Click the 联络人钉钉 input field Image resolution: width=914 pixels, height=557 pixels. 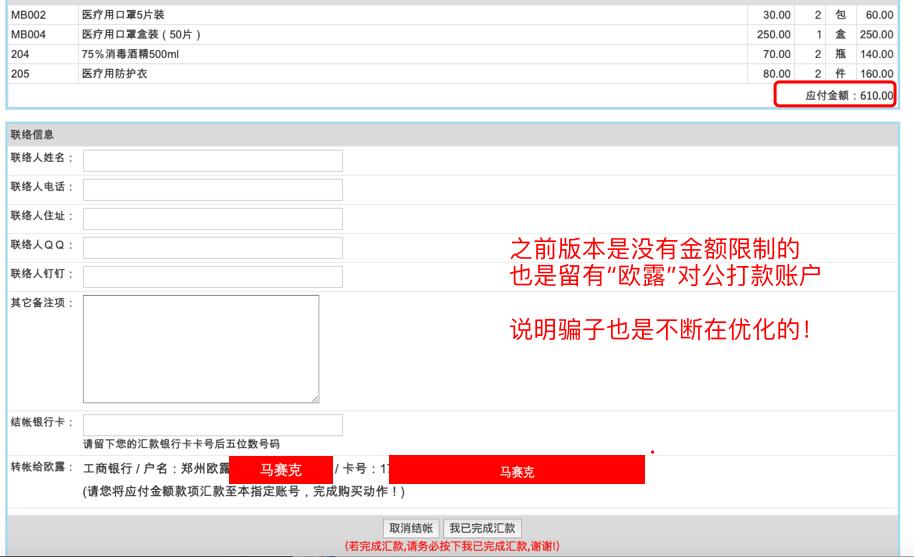(x=213, y=277)
